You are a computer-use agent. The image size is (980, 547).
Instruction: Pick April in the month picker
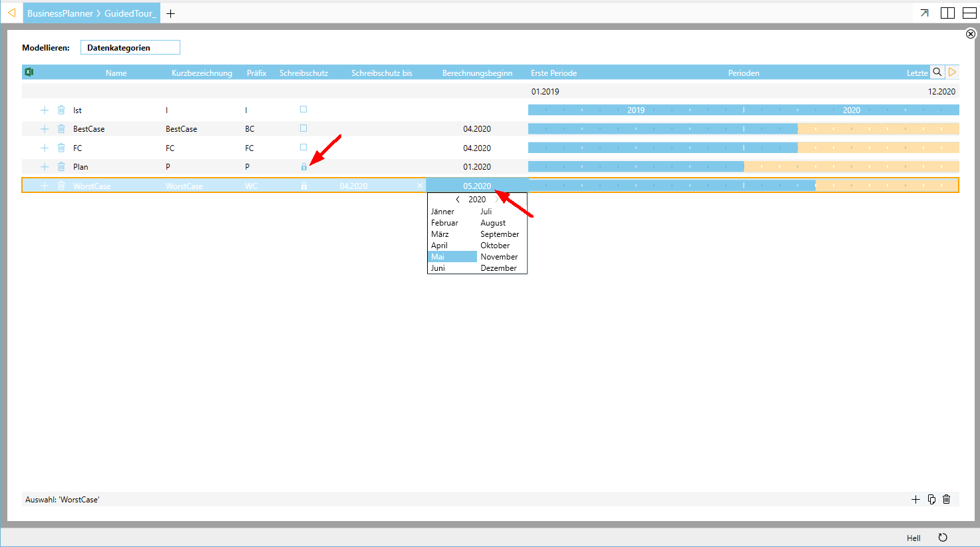pos(439,246)
